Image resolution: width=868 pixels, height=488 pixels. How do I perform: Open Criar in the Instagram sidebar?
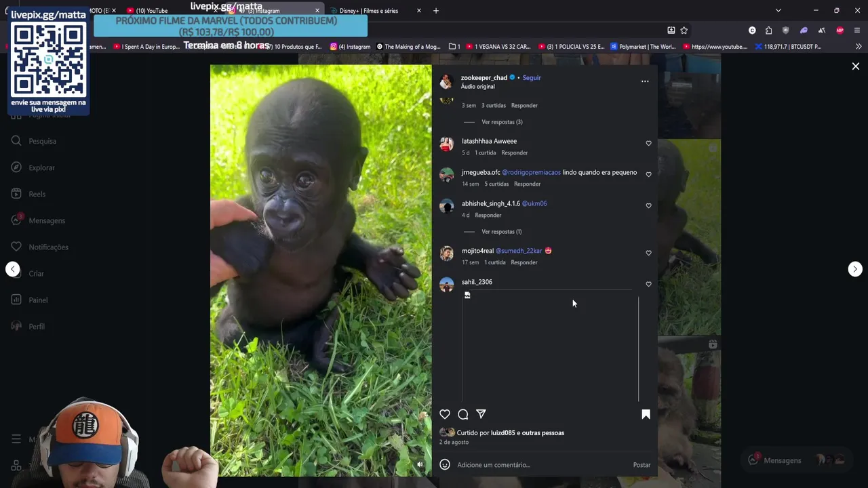pos(28,273)
